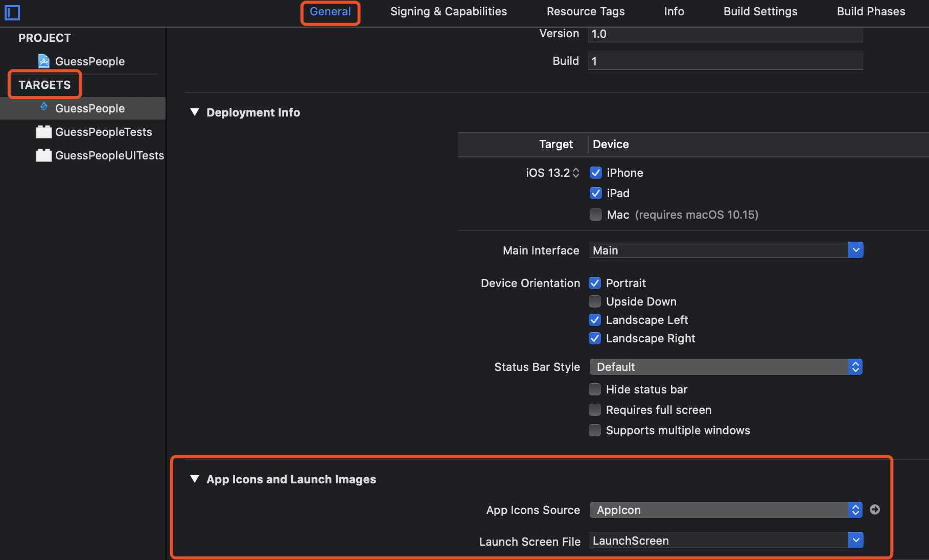The width and height of the screenshot is (929, 560).
Task: Check Requires full screen option
Action: [595, 410]
